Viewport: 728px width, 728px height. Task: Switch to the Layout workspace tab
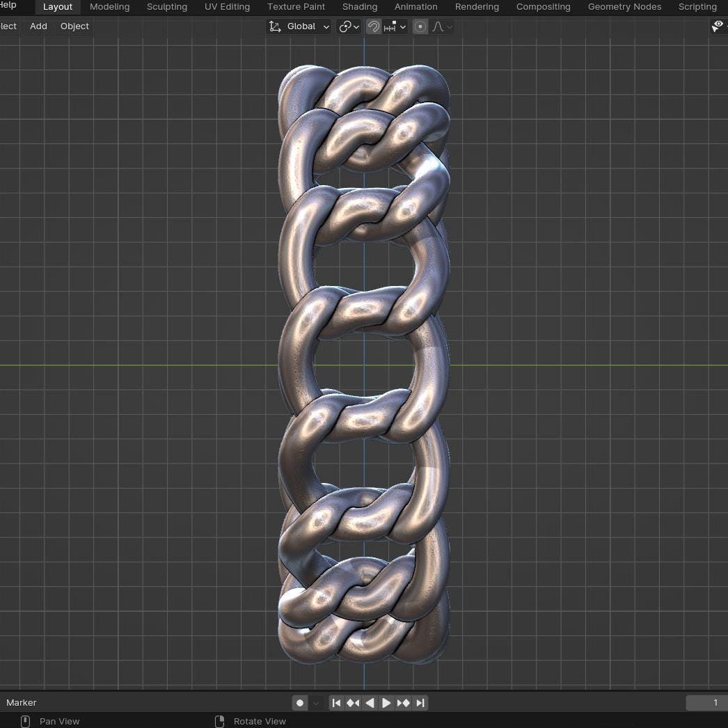point(58,7)
